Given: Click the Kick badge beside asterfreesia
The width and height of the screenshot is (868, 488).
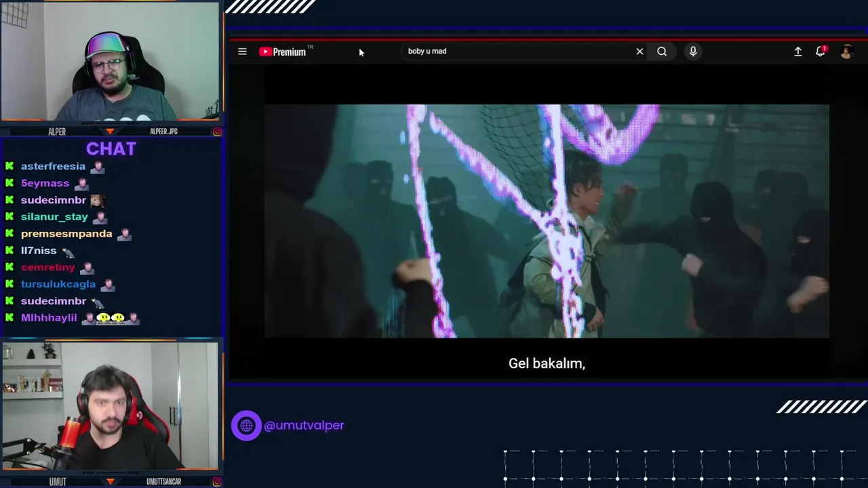Looking at the screenshot, I should [9, 166].
